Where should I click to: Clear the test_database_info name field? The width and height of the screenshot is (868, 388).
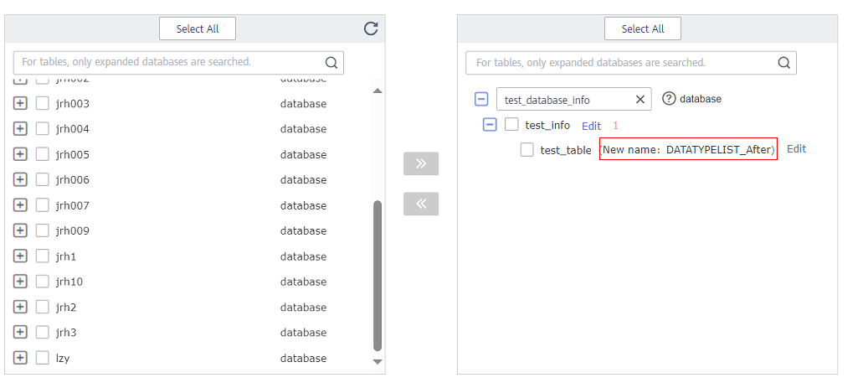(x=640, y=99)
